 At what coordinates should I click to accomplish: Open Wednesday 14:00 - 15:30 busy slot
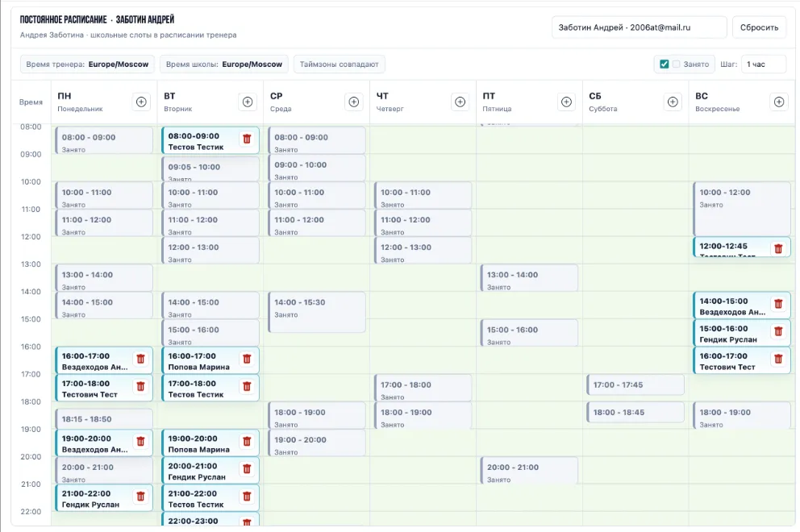coord(317,312)
